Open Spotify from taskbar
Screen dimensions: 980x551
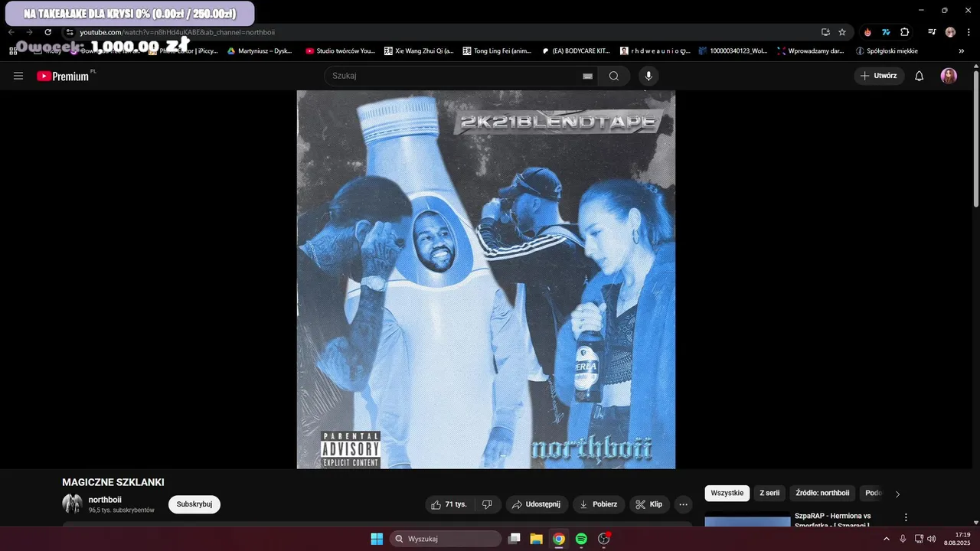click(x=581, y=539)
